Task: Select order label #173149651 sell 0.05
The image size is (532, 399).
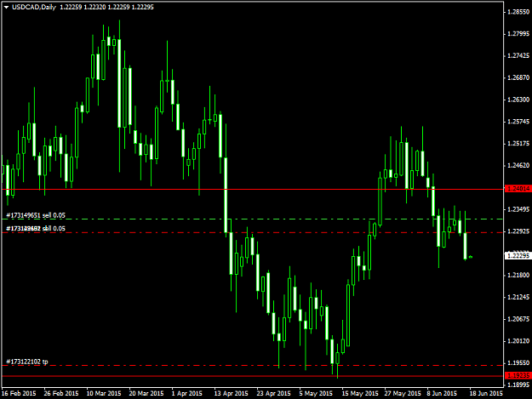Action: pyautogui.click(x=36, y=215)
